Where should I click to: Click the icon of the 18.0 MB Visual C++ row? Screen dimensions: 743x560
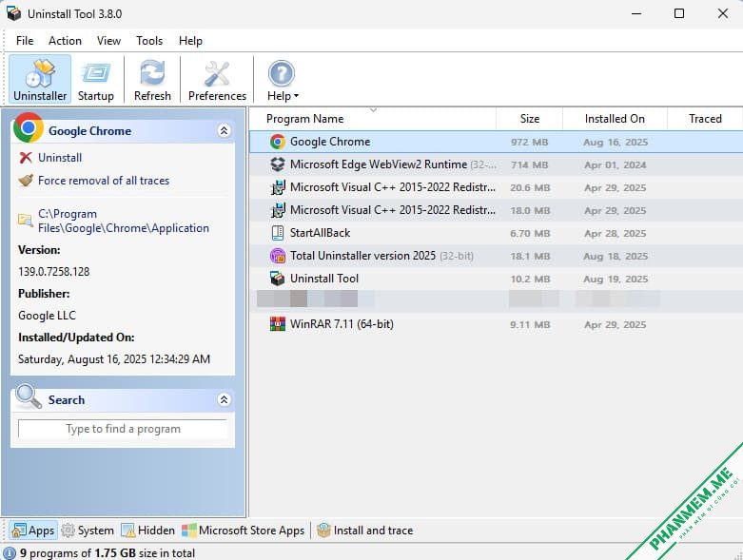tap(278, 210)
